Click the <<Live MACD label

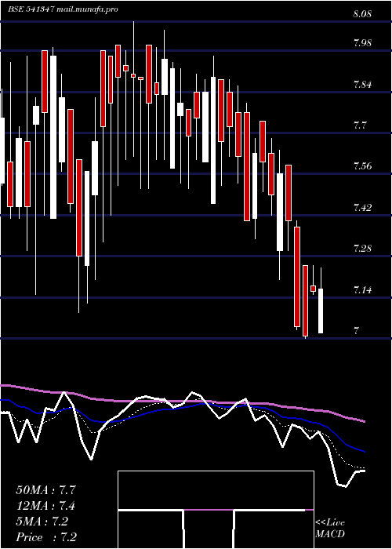pyautogui.click(x=330, y=529)
